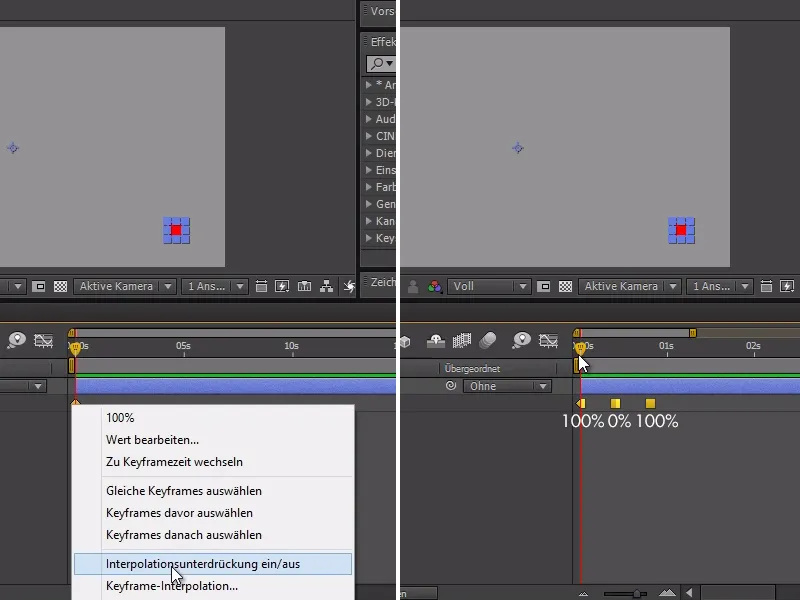Expand the Key effects category
This screenshot has height=600, width=800.
click(368, 238)
